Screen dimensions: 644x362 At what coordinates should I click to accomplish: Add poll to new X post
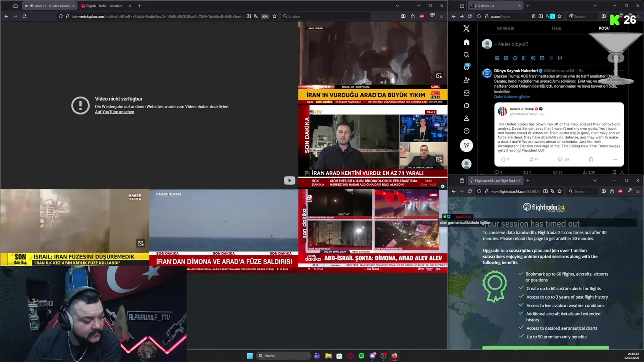coord(524,58)
